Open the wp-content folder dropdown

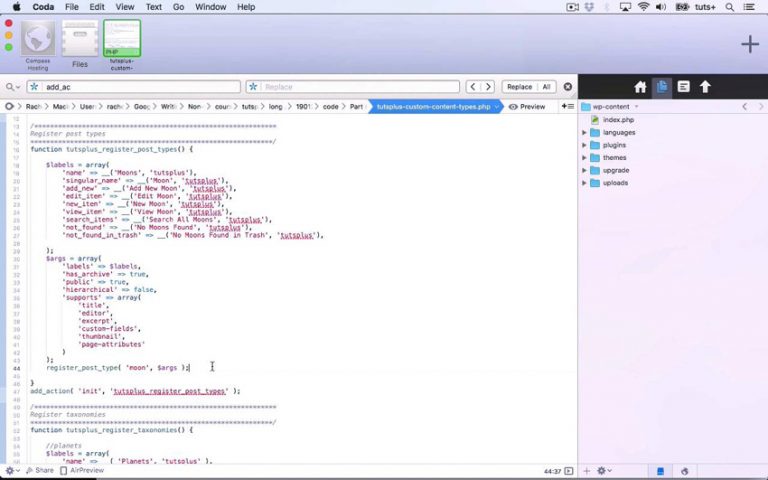pos(610,106)
